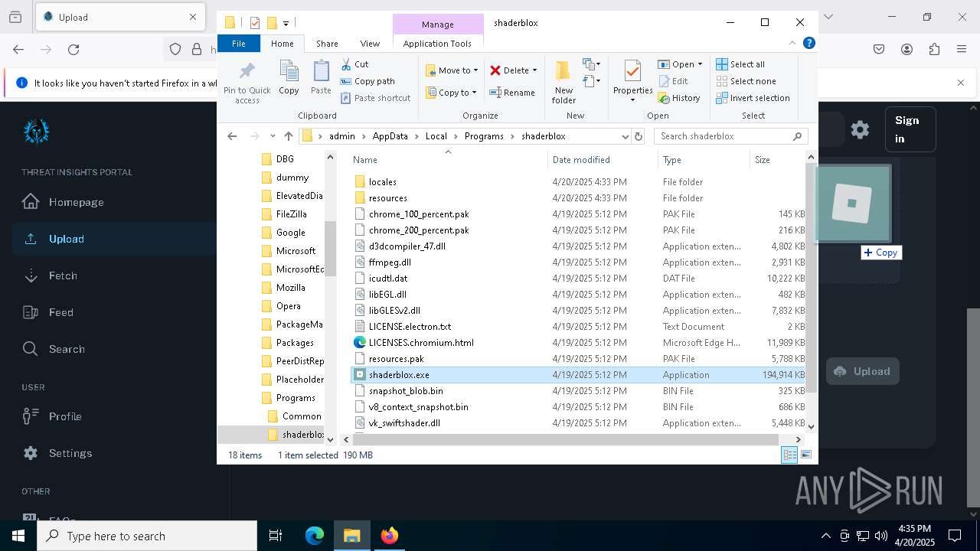The image size is (980, 551).
Task: Click the Rename command
Action: click(512, 93)
